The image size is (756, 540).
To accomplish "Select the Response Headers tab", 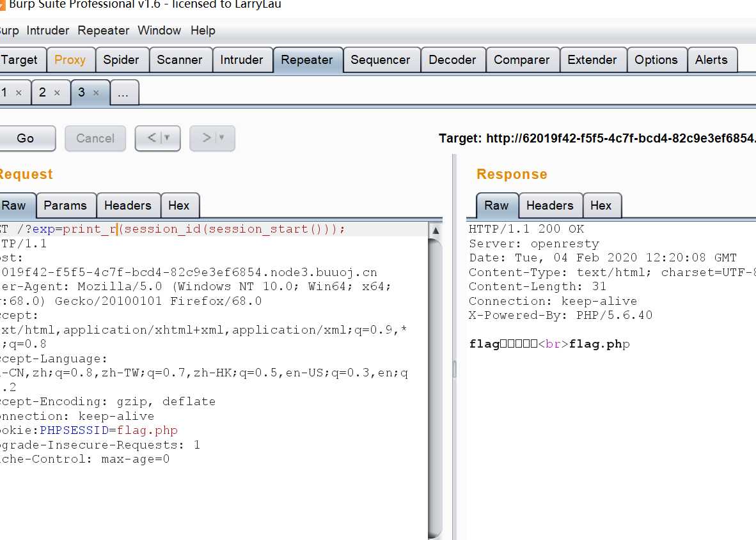I will pos(550,206).
